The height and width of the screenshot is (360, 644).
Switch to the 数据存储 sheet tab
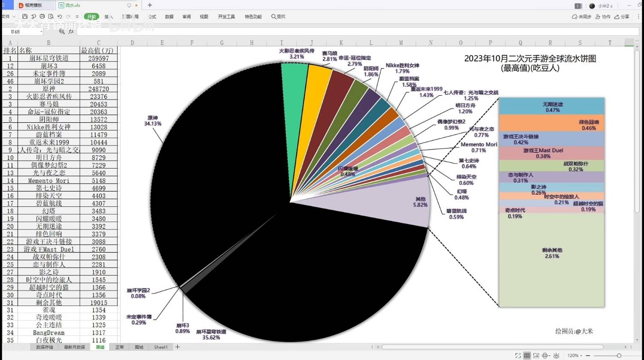pyautogui.click(x=45, y=347)
